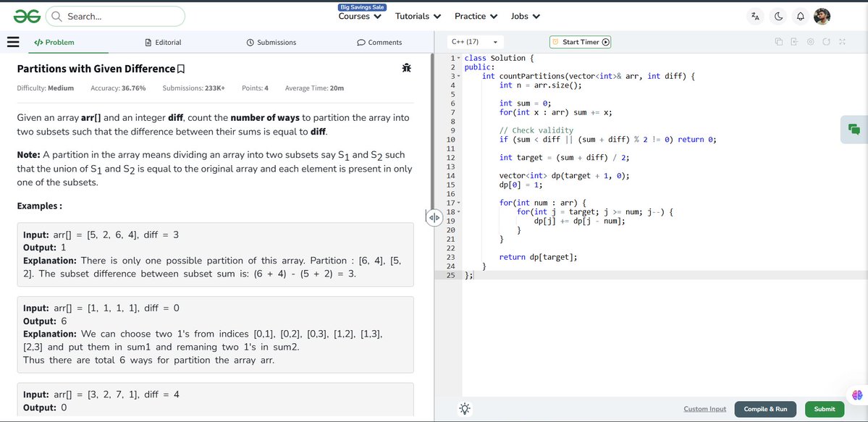
Task: Focus the Search input field
Action: (115, 17)
